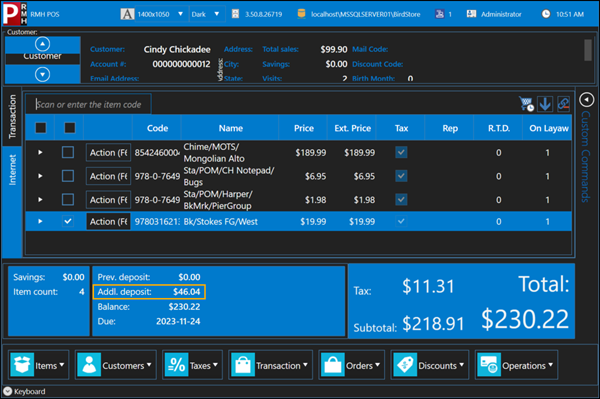Click the item code input field
The width and height of the screenshot is (600, 399).
[88, 104]
